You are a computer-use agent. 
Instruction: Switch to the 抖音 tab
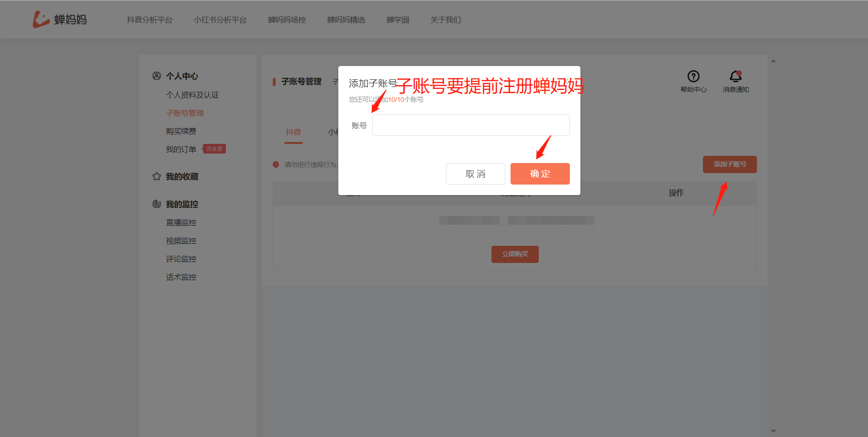coord(293,132)
